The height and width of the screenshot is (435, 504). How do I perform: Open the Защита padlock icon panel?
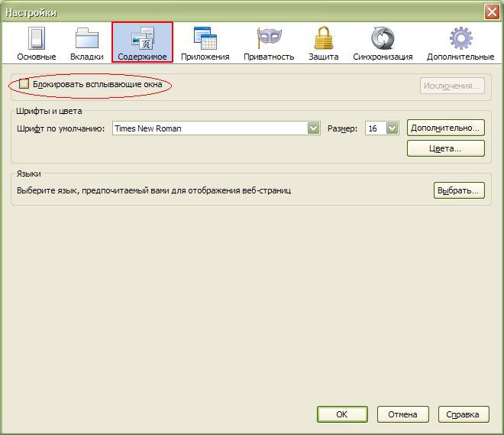[323, 43]
